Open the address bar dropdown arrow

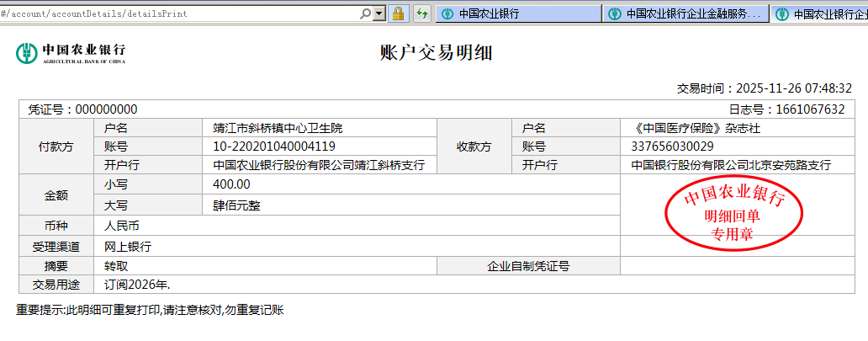pos(379,13)
